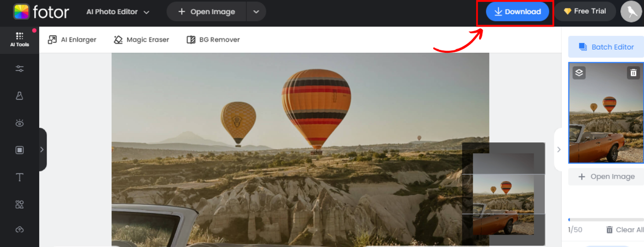Select the BG Remover tool
644x247 pixels.
tap(213, 40)
